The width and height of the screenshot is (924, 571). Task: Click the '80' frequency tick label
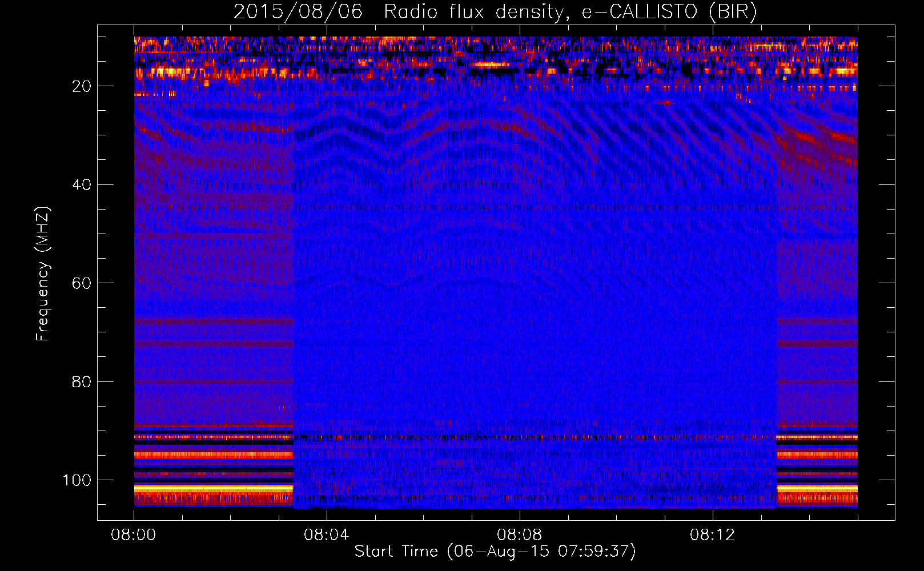82,381
